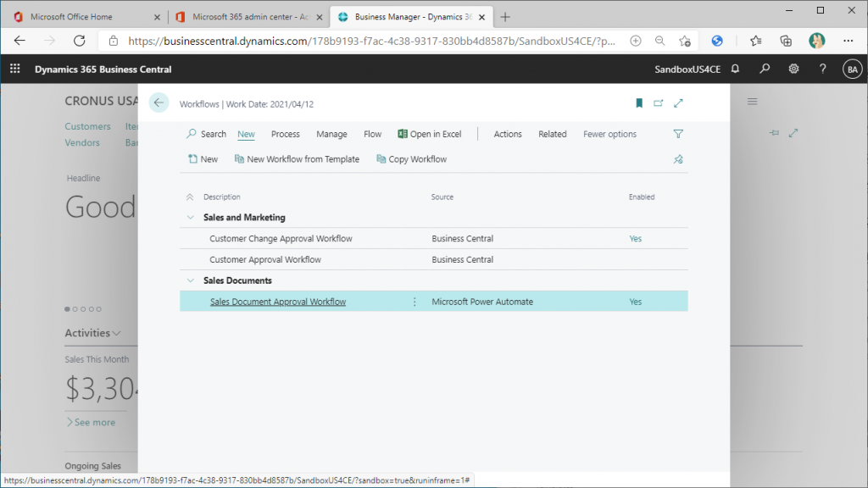The image size is (868, 488).
Task: Open Sales Document Approval Workflow link
Action: click(278, 302)
